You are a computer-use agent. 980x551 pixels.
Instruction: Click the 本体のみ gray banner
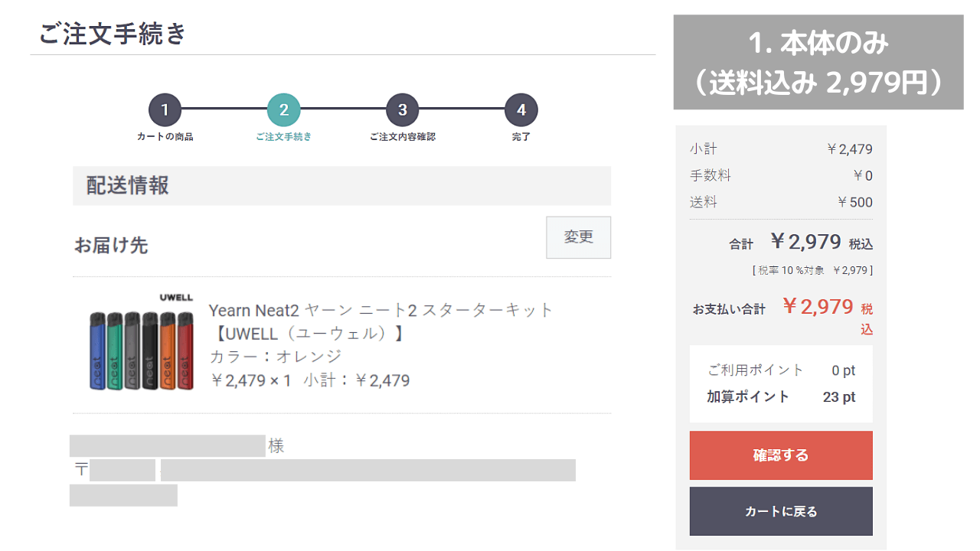[x=818, y=62]
